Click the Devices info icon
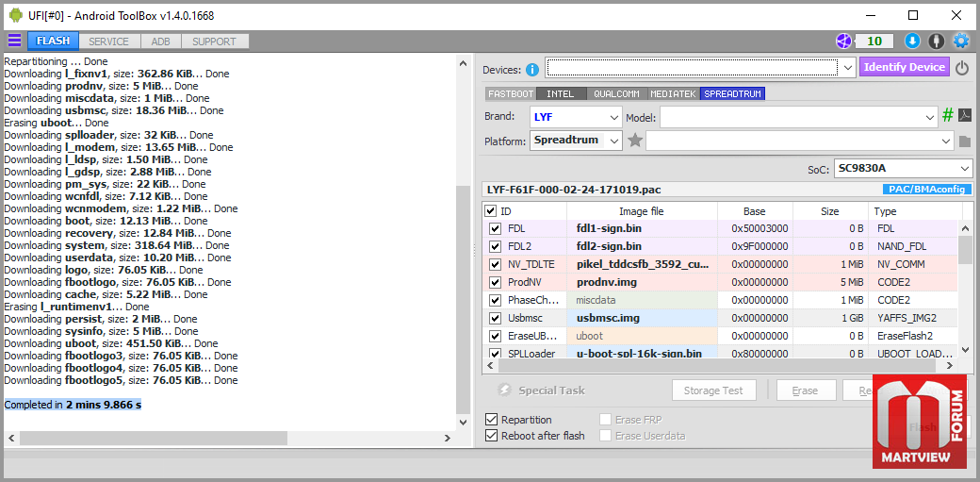The height and width of the screenshot is (482, 980). 532,69
